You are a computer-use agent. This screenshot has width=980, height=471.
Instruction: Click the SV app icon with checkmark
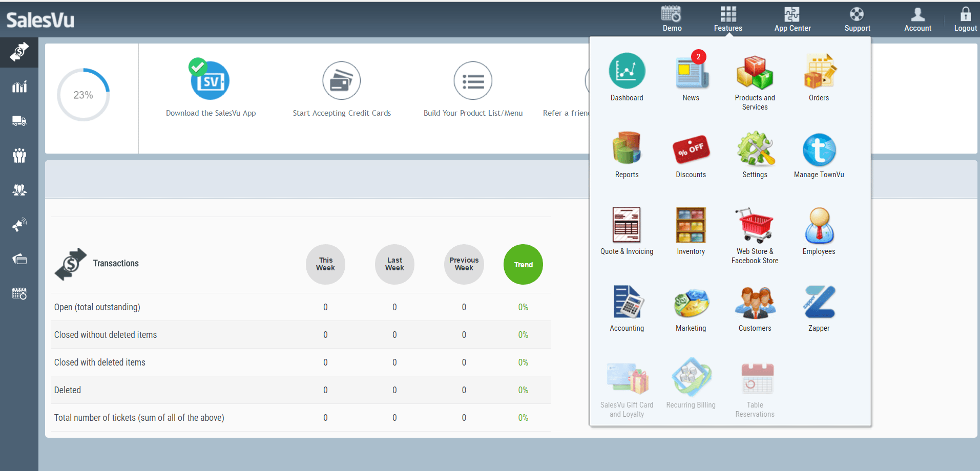coord(209,79)
